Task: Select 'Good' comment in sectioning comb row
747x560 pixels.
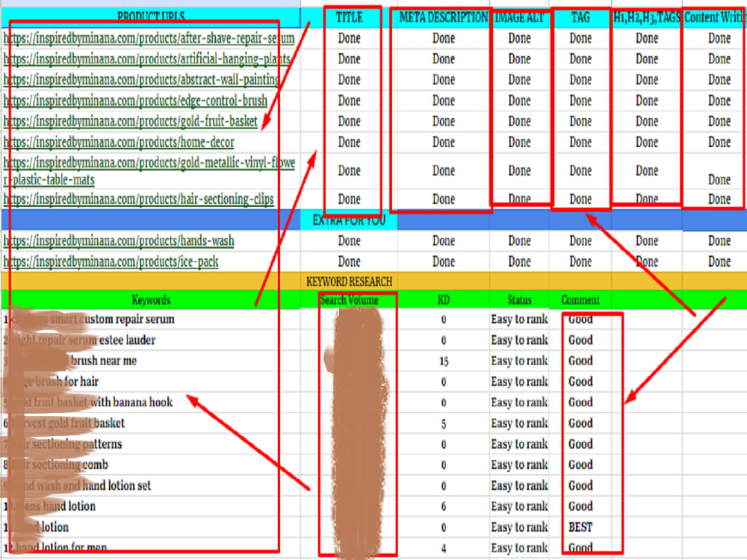Action: (x=580, y=465)
